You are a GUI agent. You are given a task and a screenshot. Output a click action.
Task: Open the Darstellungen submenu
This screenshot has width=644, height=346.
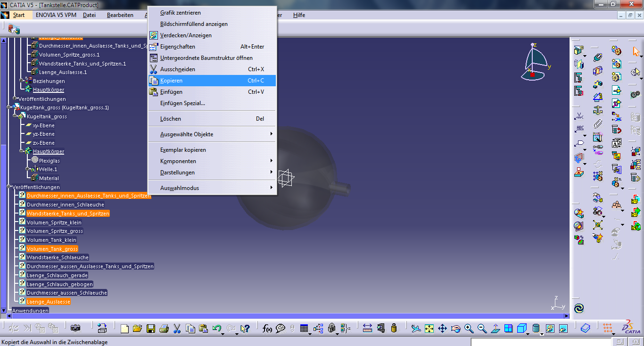point(212,173)
